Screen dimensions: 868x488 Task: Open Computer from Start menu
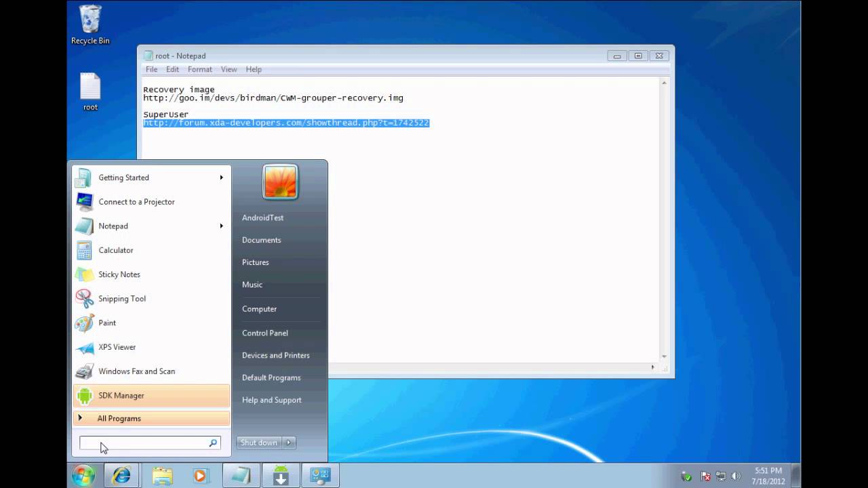[259, 309]
